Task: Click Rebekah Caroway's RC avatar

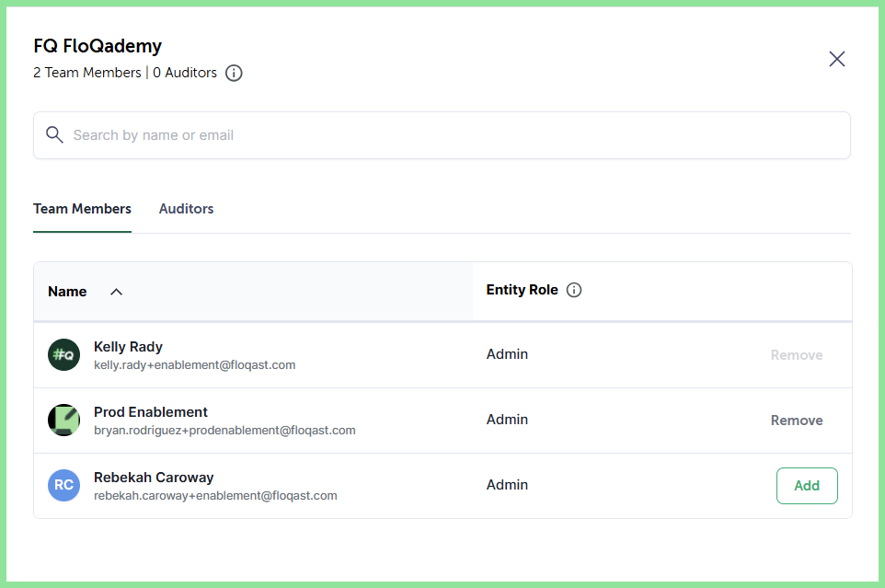Action: click(x=63, y=485)
